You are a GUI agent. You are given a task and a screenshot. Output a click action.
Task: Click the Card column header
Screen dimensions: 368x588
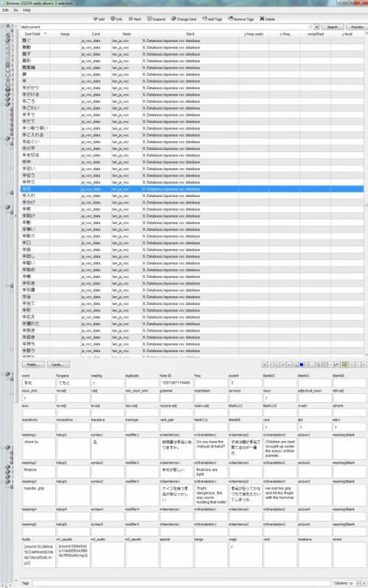(x=96, y=34)
